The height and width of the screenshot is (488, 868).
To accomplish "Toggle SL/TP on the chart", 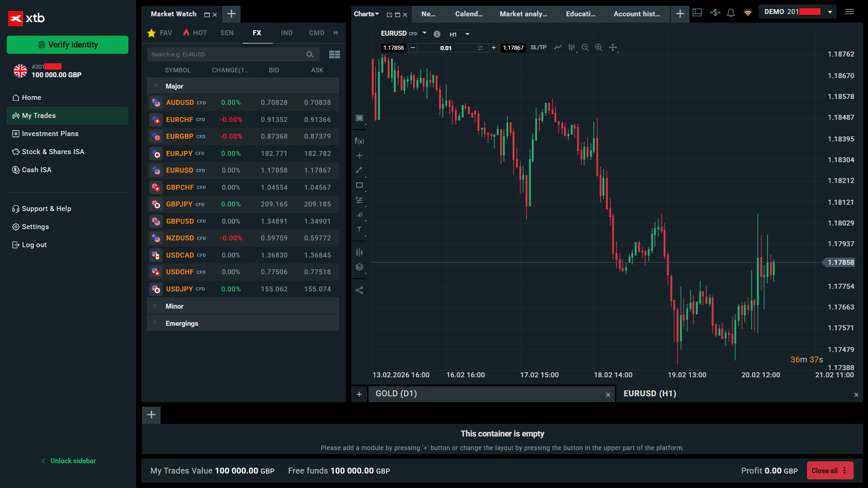I will click(538, 47).
